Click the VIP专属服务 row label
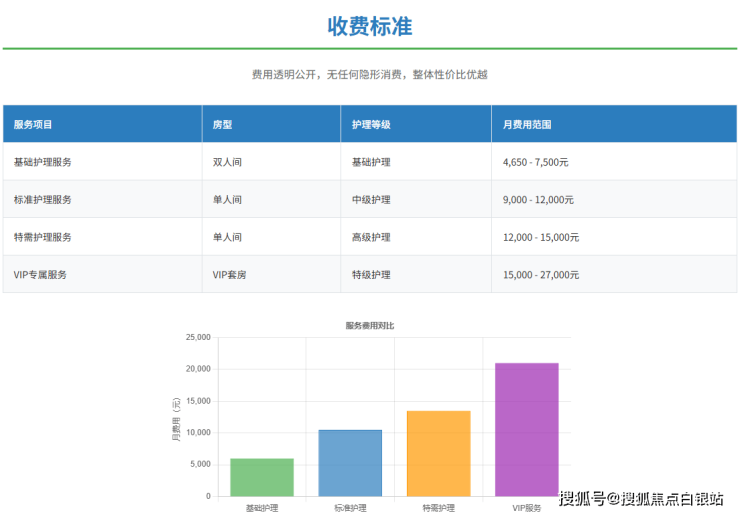This screenshot has height=515, width=740. pyautogui.click(x=40, y=274)
